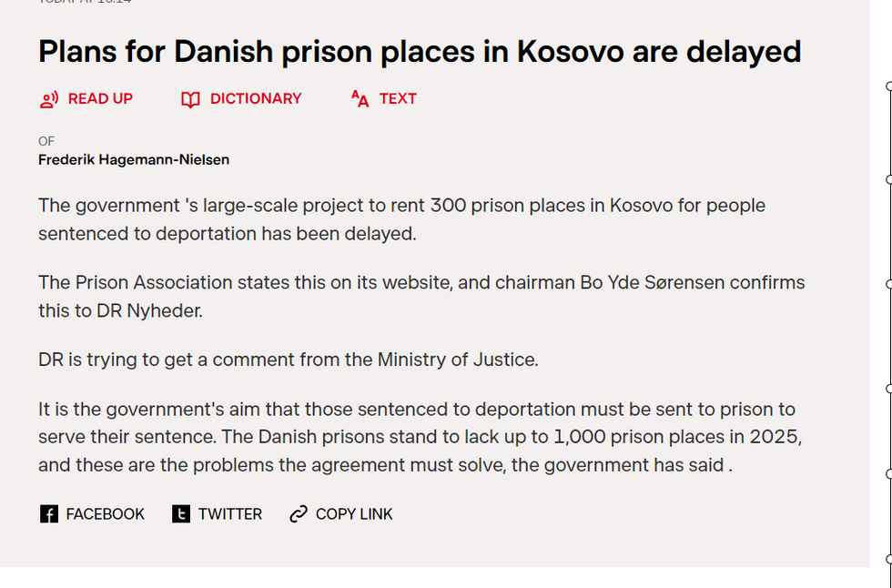Click the paragraph mentioning Bo Yde Sørensen

421,296
